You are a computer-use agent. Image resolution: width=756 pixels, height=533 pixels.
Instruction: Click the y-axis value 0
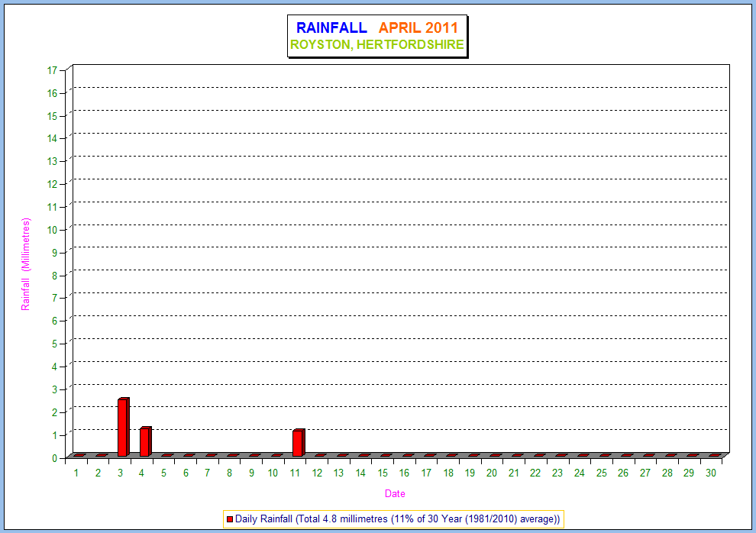click(x=55, y=458)
